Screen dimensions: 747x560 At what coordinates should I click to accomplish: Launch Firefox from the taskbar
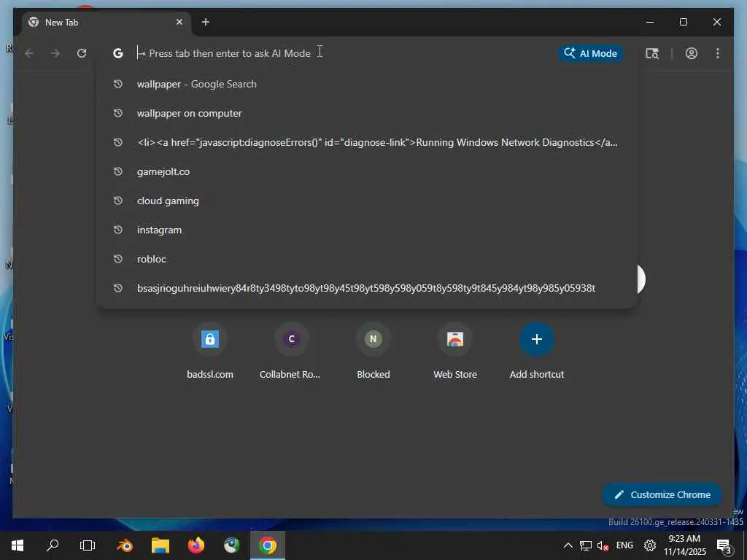196,545
